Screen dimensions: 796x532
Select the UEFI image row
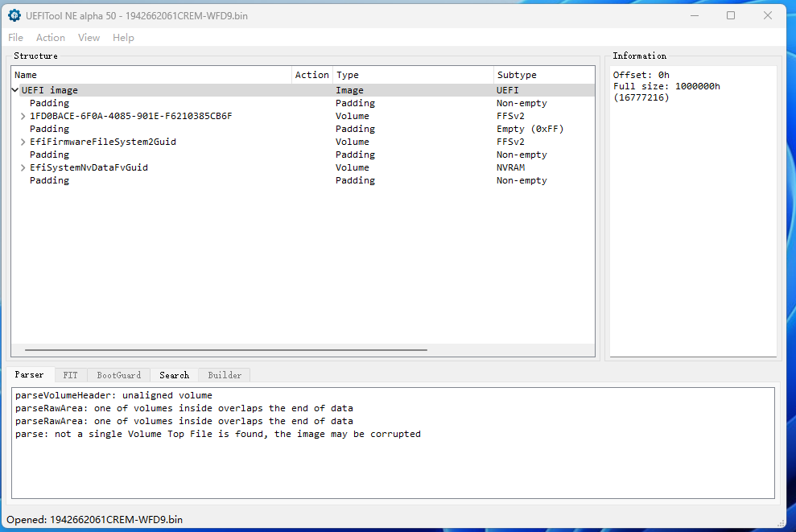pyautogui.click(x=303, y=90)
